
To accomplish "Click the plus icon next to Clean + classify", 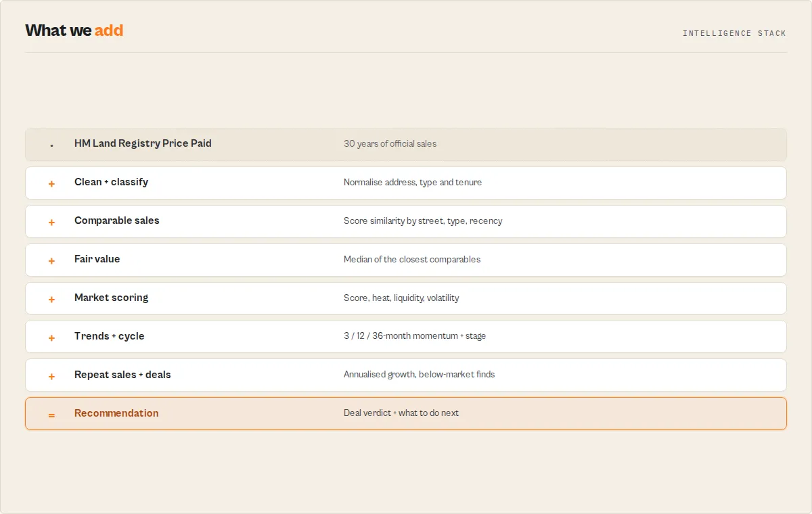I will point(51,183).
